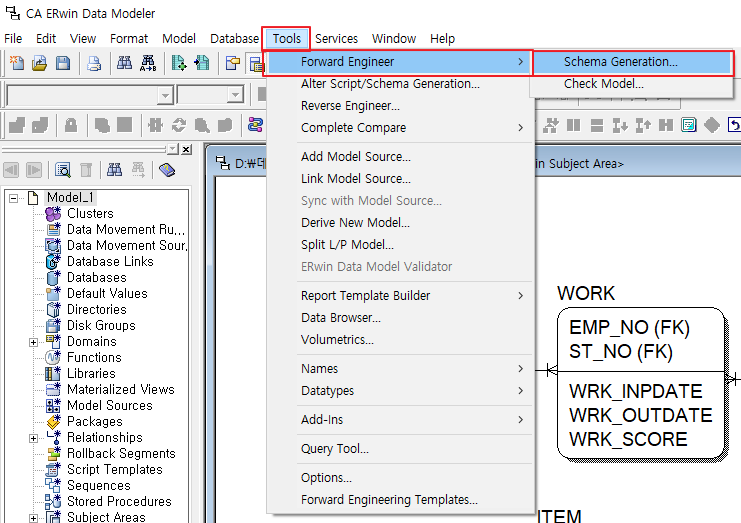Click the Model Explorer back arrow icon
The image size is (741, 523).
(11, 170)
